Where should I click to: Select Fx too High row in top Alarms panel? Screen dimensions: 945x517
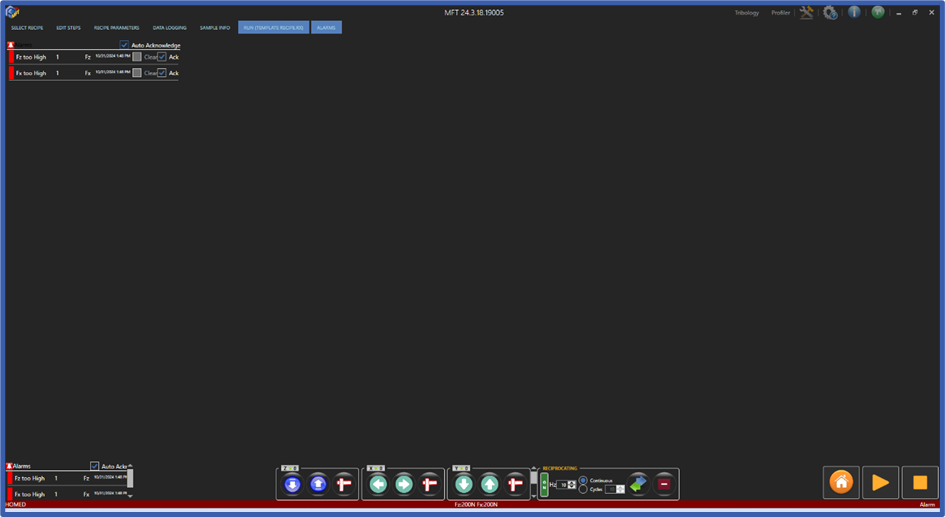[93, 73]
